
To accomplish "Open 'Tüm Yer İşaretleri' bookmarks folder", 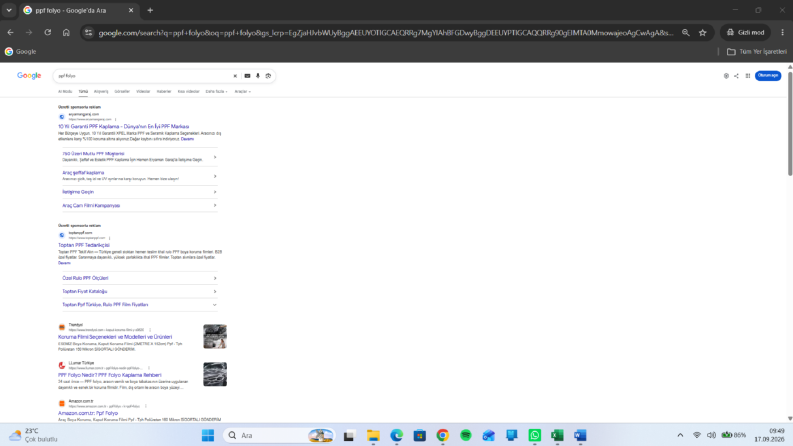I will (x=757, y=52).
